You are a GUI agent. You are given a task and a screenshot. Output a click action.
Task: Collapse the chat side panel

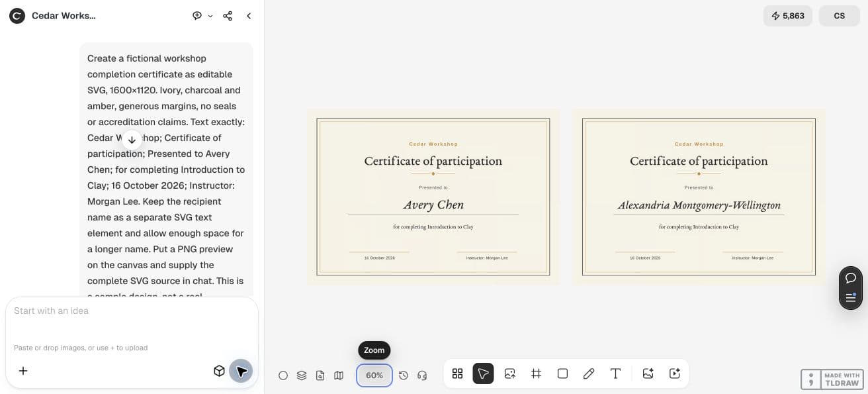249,16
